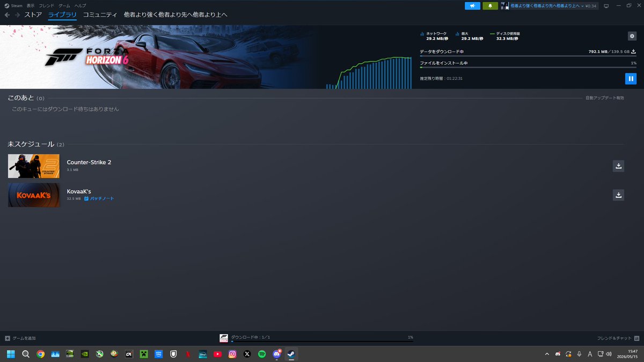The width and height of the screenshot is (644, 362).
Task: Open Prime Video from the taskbar
Action: point(158,354)
